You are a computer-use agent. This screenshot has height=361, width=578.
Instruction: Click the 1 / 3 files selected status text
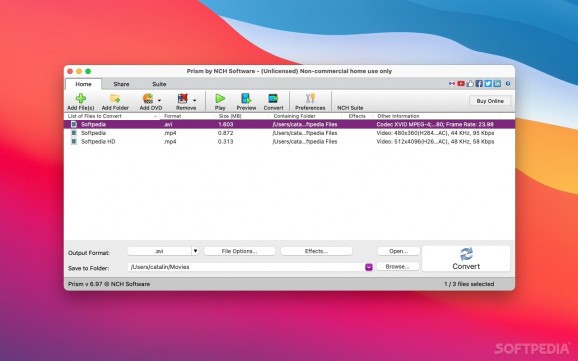(469, 284)
